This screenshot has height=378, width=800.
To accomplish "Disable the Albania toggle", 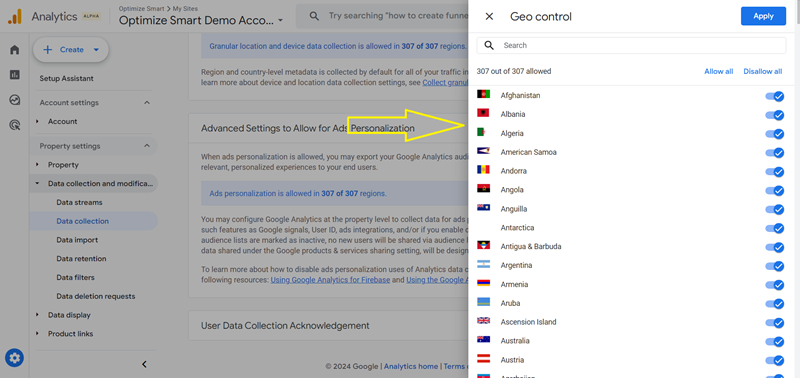I will pos(774,115).
